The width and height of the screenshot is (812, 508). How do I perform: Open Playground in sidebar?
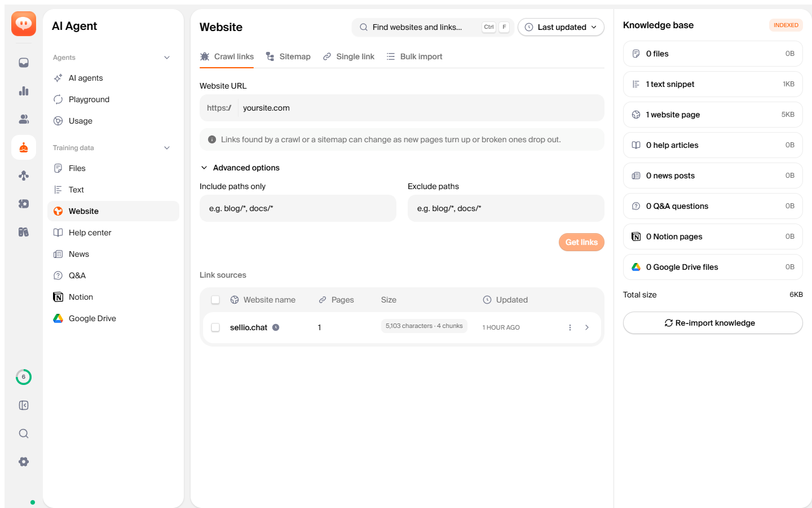[x=113, y=99]
